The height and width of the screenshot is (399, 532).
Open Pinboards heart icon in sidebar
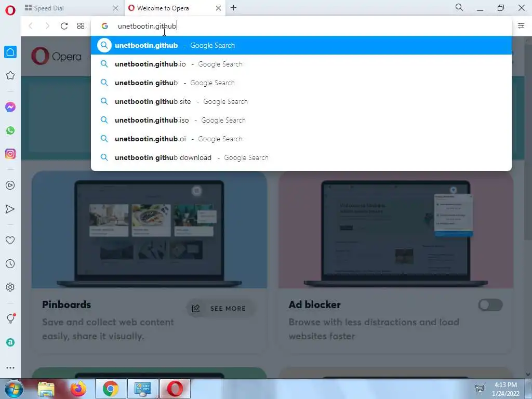(10, 240)
